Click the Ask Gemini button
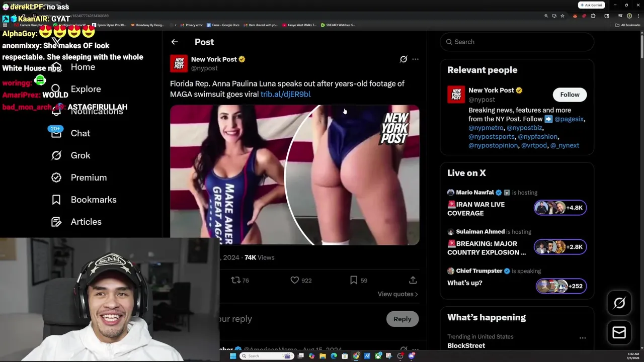 591,5
